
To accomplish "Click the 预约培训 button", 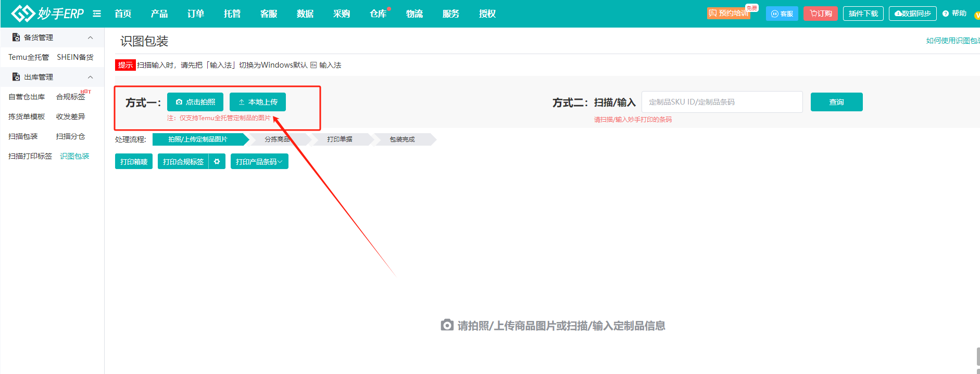I will point(728,14).
